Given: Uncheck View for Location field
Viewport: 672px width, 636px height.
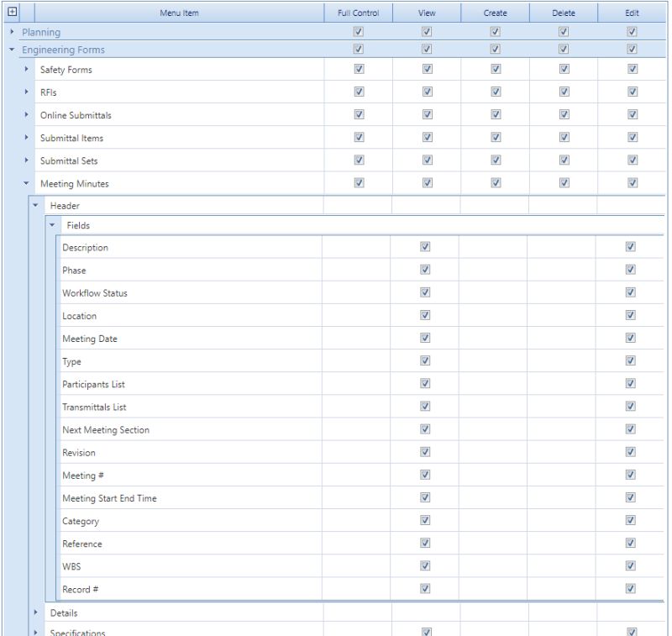Looking at the screenshot, I should tap(425, 315).
